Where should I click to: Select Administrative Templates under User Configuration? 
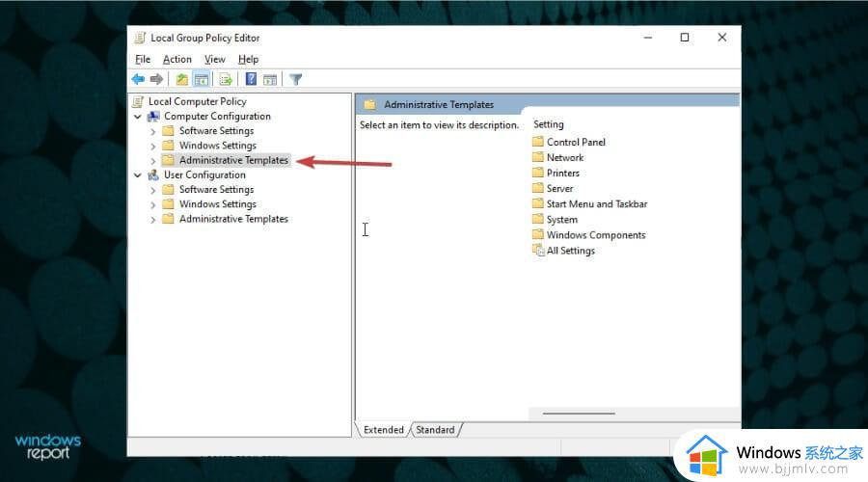[x=233, y=219]
